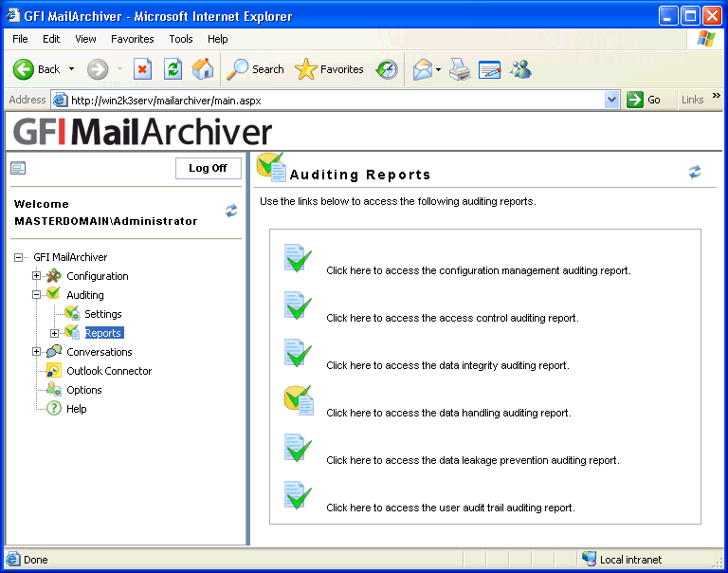Select the Auditing tree item label
Image resolution: width=728 pixels, height=573 pixels.
pos(85,295)
